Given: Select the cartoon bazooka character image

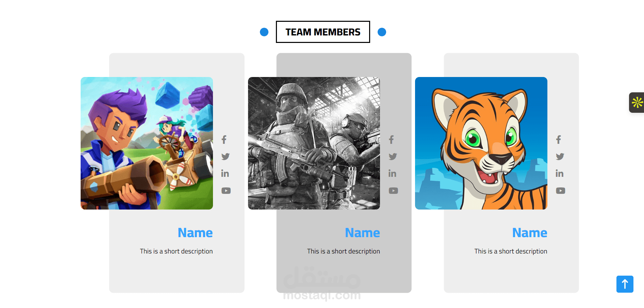Looking at the screenshot, I should pos(147,143).
